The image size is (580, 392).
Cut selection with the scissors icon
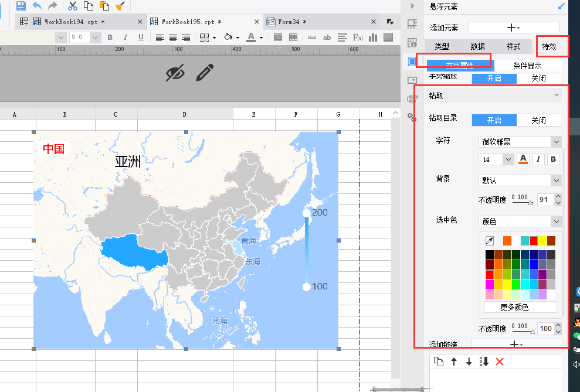(73, 5)
